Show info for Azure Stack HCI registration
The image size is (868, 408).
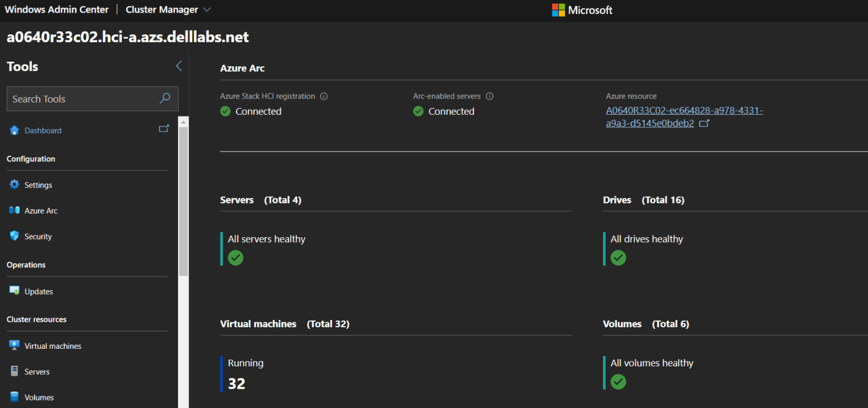click(x=324, y=96)
